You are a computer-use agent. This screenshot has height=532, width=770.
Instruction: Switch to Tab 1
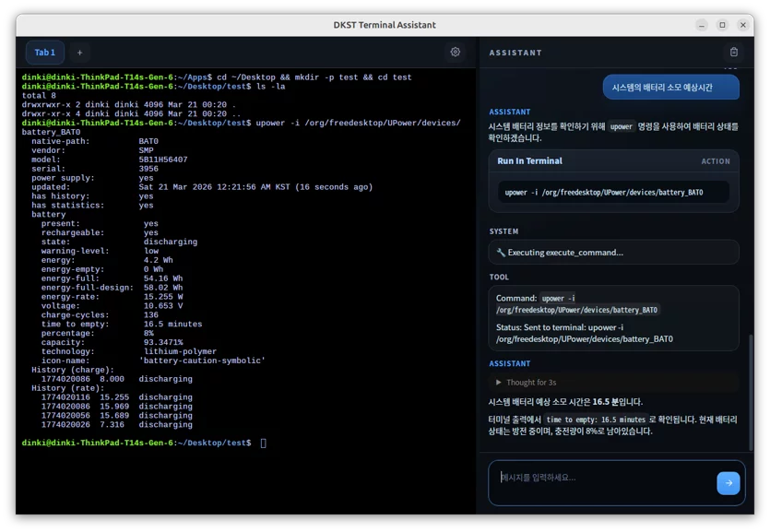(44, 53)
